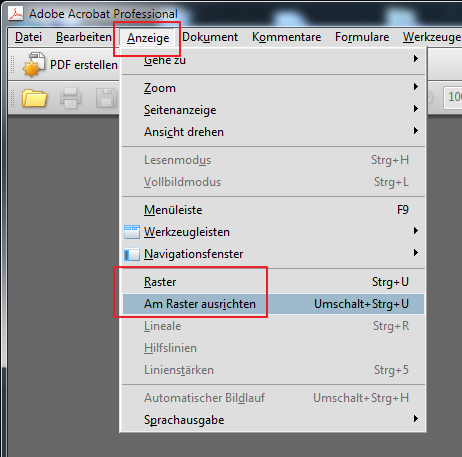This screenshot has height=457, width=462.
Task: Enable Am Raster ausrichten
Action: click(x=273, y=304)
